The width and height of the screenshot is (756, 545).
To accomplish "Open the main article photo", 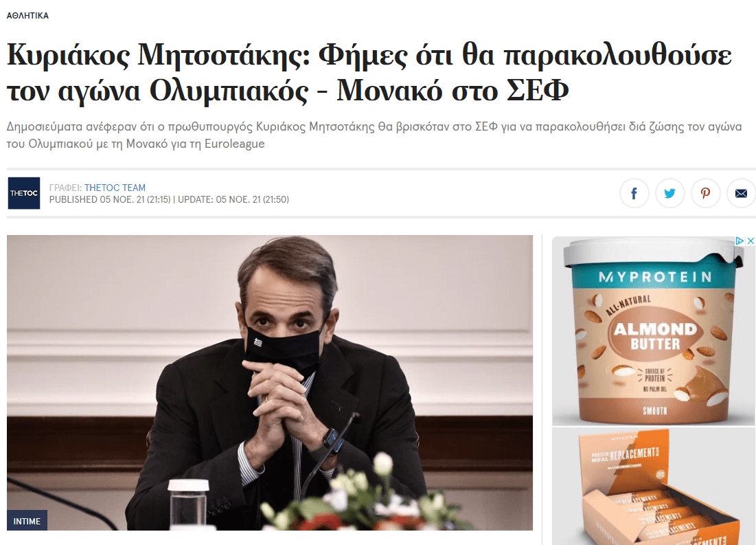I will pyautogui.click(x=270, y=383).
